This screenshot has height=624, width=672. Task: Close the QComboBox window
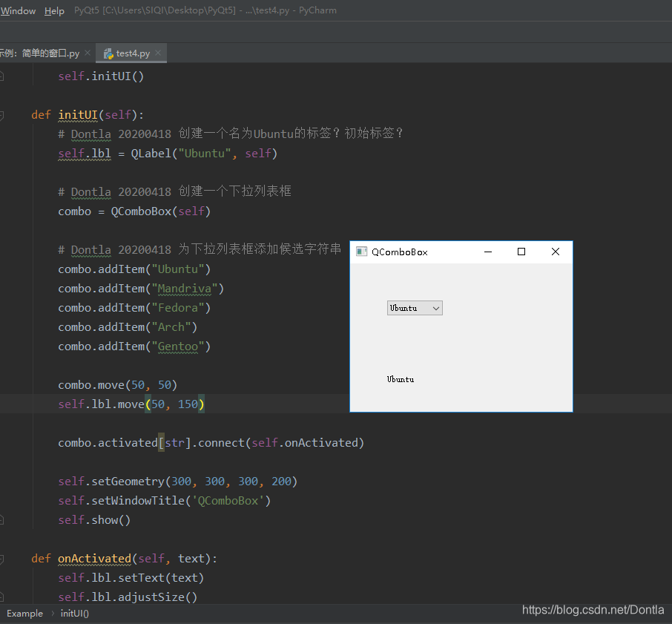pos(556,252)
